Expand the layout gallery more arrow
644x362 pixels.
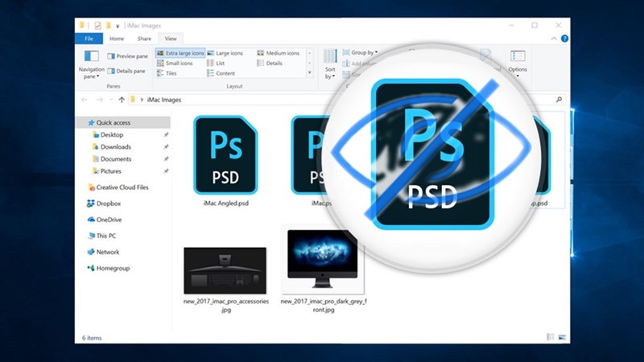[310, 73]
